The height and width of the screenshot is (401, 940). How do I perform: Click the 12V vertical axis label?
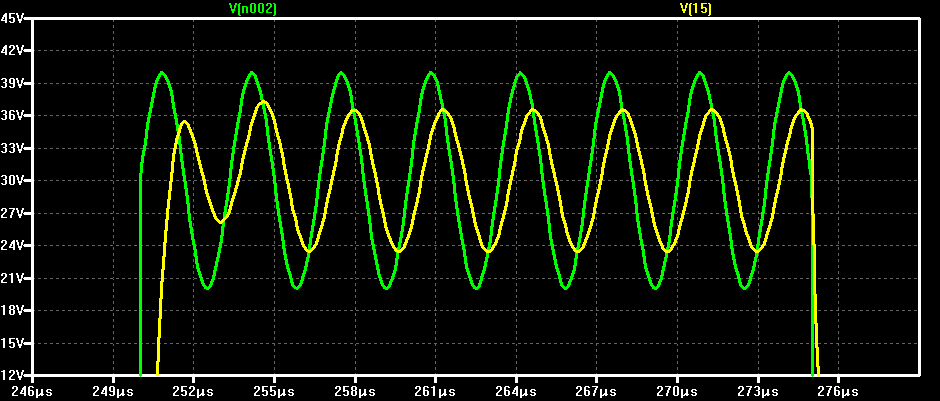12,375
